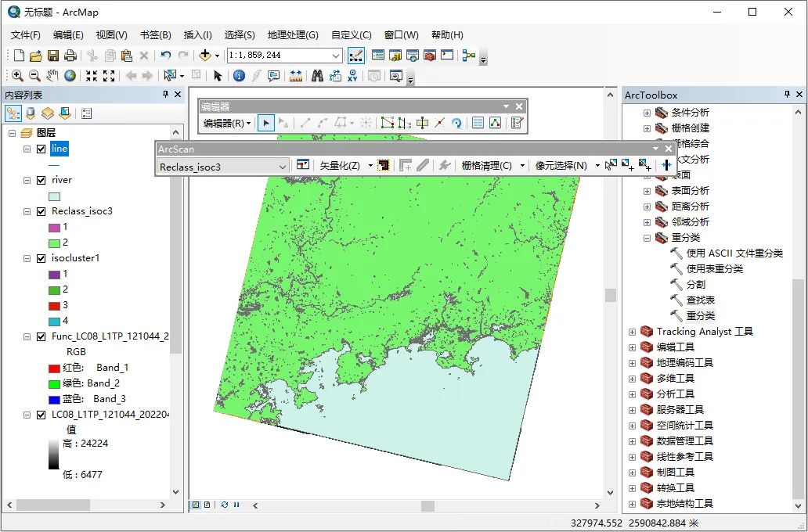Open the Reclass_isoc3 raster layer dropdown in ArcScan
The width and height of the screenshot is (808, 532).
(x=283, y=167)
